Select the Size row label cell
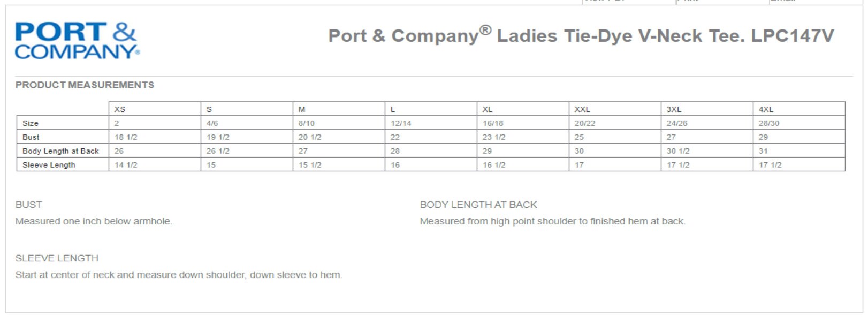 tap(63, 123)
